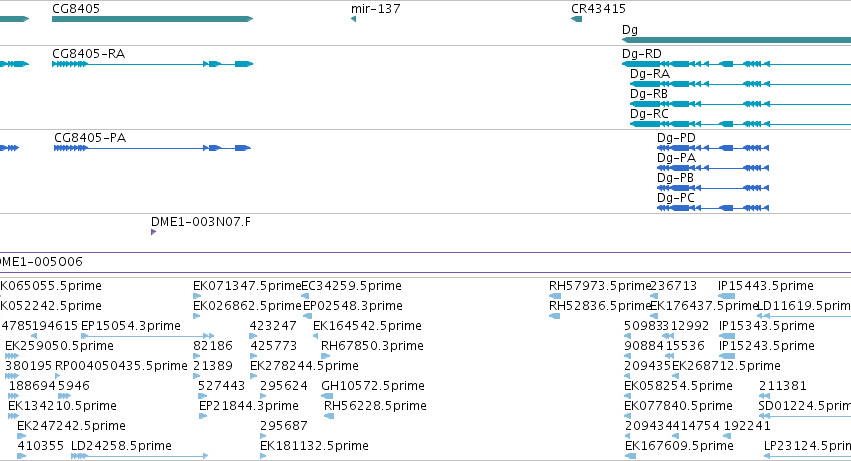851x461 pixels.
Task: Click the IP15443.5prime EST label
Action: [x=766, y=286]
